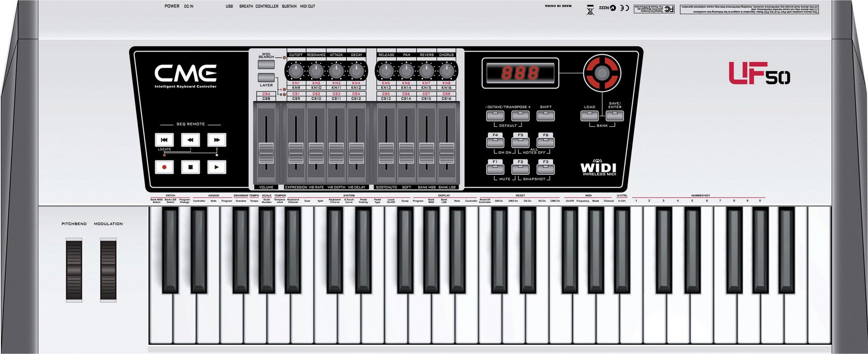This screenshot has width=868, height=354.
Task: Toggle the LAYER button
Action: pos(266,78)
